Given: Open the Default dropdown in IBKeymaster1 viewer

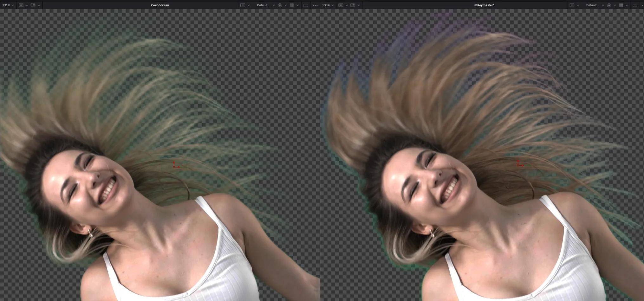Looking at the screenshot, I should tap(595, 5).
